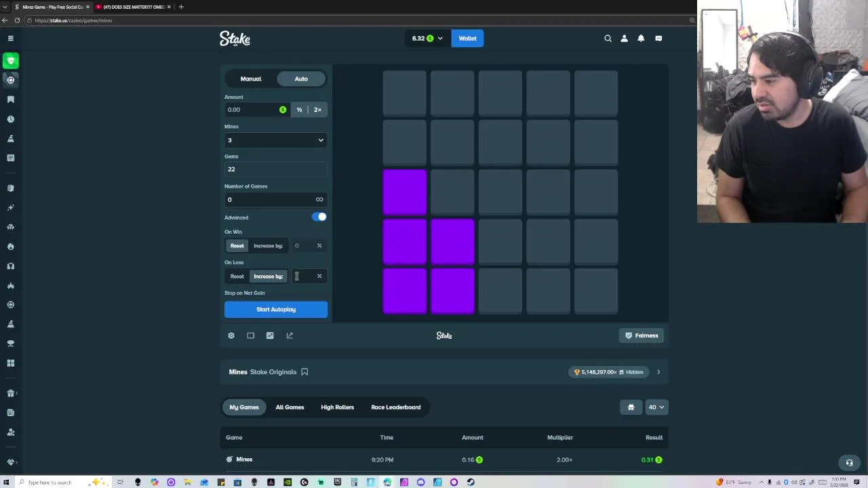The image size is (868, 488).
Task: Open game settings gear below the bet panel
Action: point(231,335)
